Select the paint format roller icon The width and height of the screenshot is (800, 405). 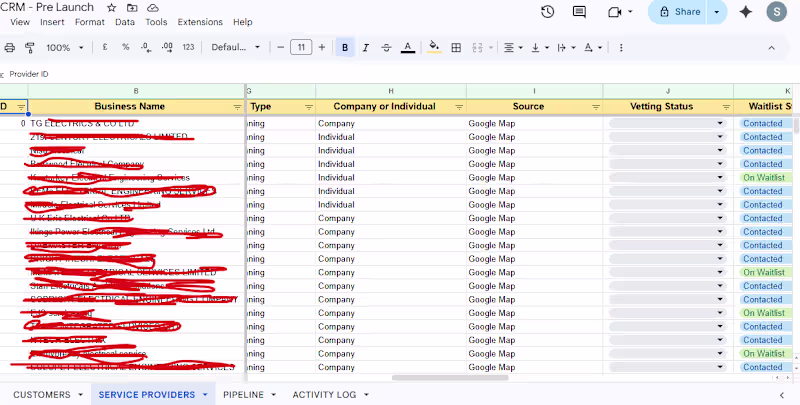pyautogui.click(x=30, y=47)
